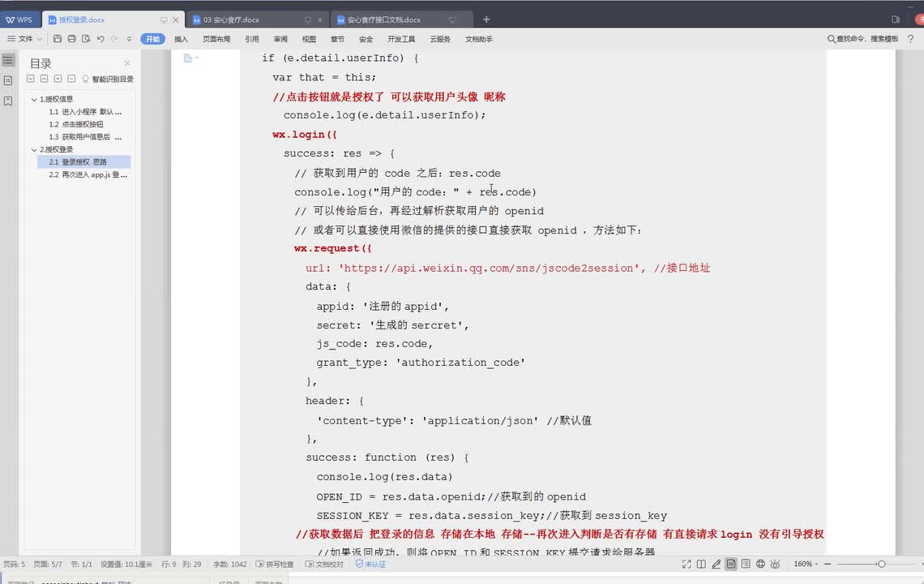Screen dimensions: 924x584
Task: Select the 开发工具 ribbon tab
Action: point(401,39)
